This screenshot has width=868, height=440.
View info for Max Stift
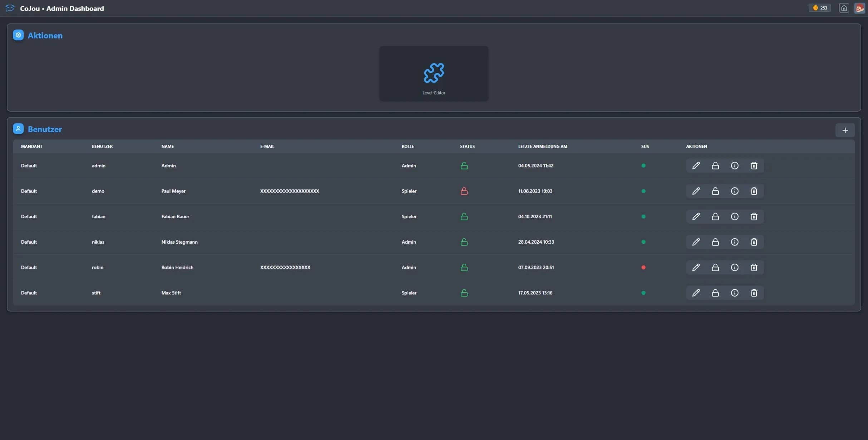tap(734, 293)
